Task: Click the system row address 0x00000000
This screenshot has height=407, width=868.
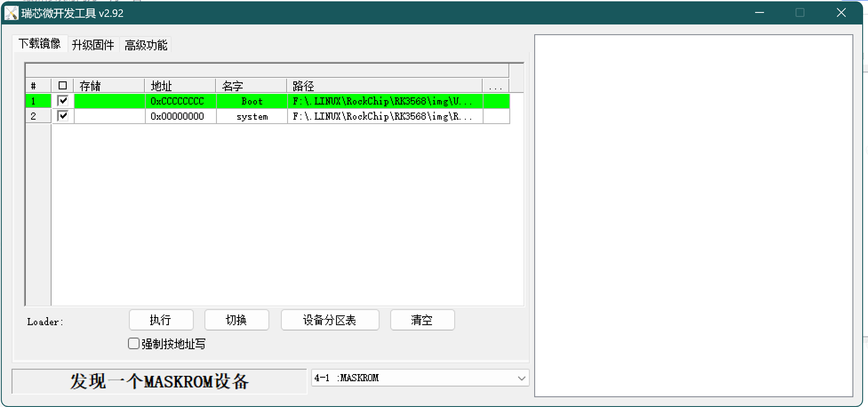Action: tap(177, 117)
